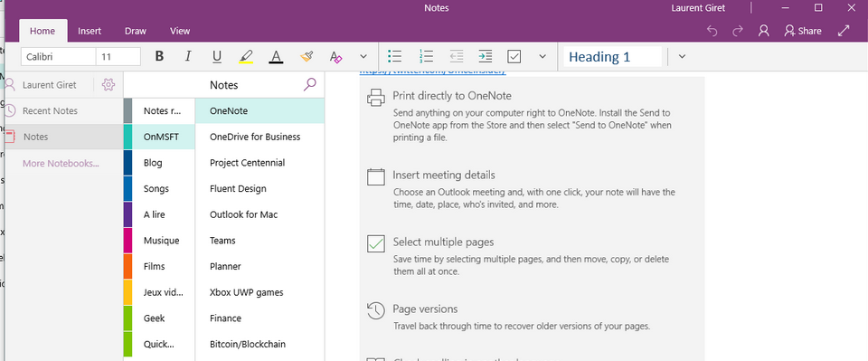Apply italic formatting
868x361 pixels.
point(188,56)
